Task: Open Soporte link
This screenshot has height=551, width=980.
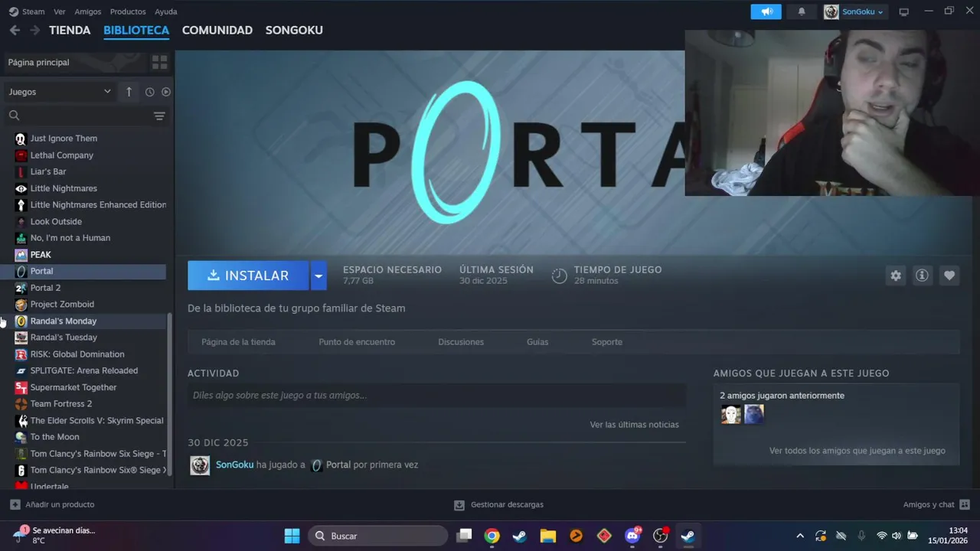Action: click(x=607, y=342)
